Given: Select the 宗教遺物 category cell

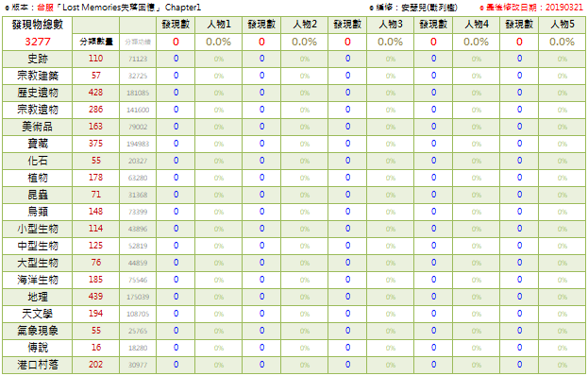Looking at the screenshot, I should pyautogui.click(x=37, y=110).
